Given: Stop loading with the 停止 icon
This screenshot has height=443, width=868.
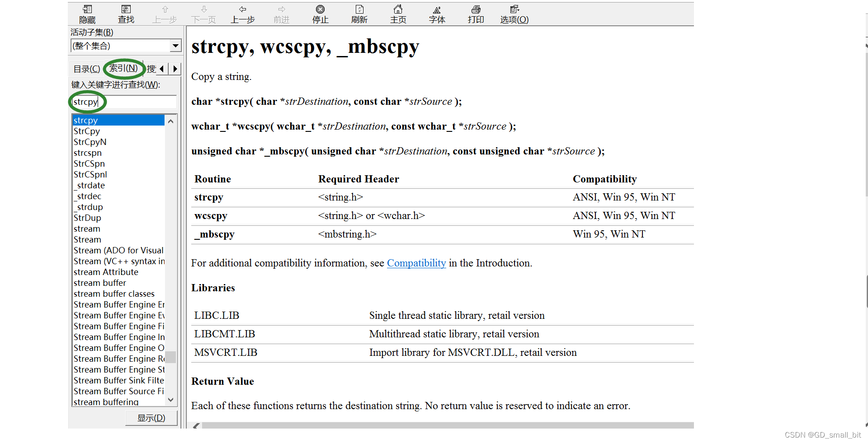Looking at the screenshot, I should tap(320, 9).
